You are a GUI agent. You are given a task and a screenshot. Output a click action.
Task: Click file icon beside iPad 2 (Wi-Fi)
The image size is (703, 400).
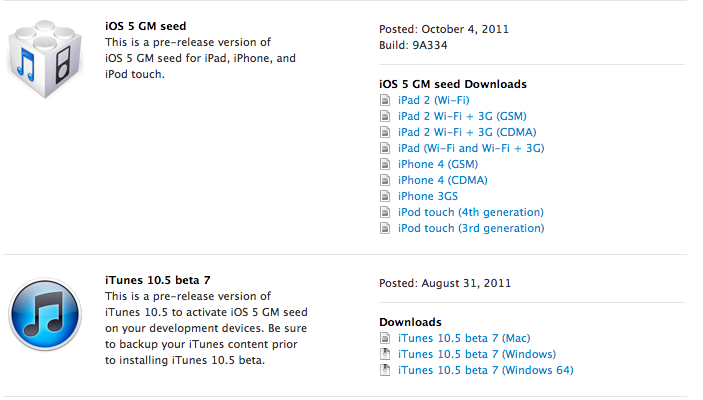[x=385, y=100]
